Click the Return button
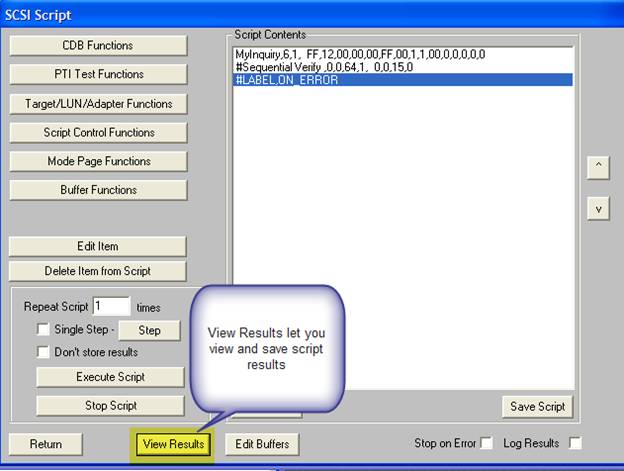Viewport: 624px width, 471px height. click(45, 444)
